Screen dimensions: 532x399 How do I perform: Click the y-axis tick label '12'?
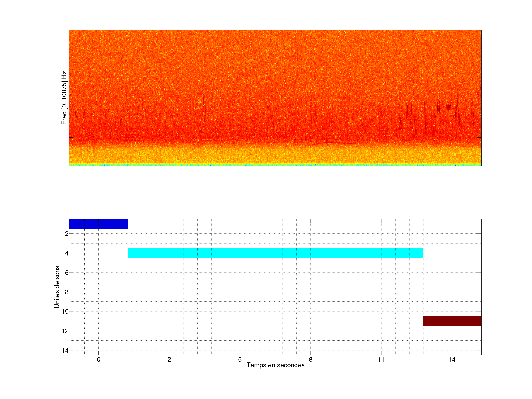(x=65, y=331)
